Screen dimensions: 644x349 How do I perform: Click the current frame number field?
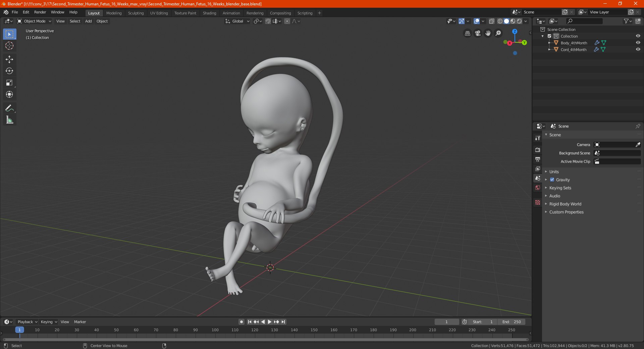446,322
